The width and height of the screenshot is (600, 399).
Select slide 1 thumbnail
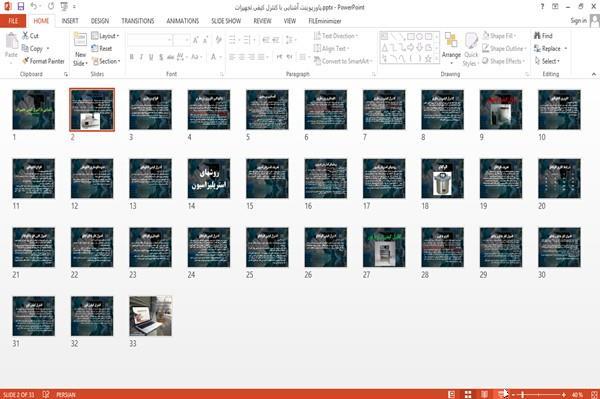(x=34, y=110)
